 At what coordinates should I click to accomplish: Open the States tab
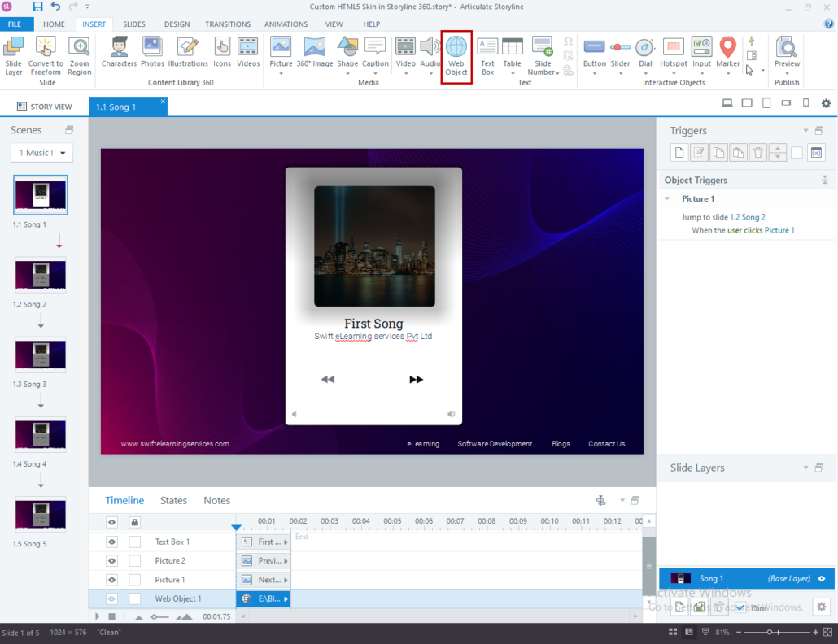pyautogui.click(x=173, y=500)
